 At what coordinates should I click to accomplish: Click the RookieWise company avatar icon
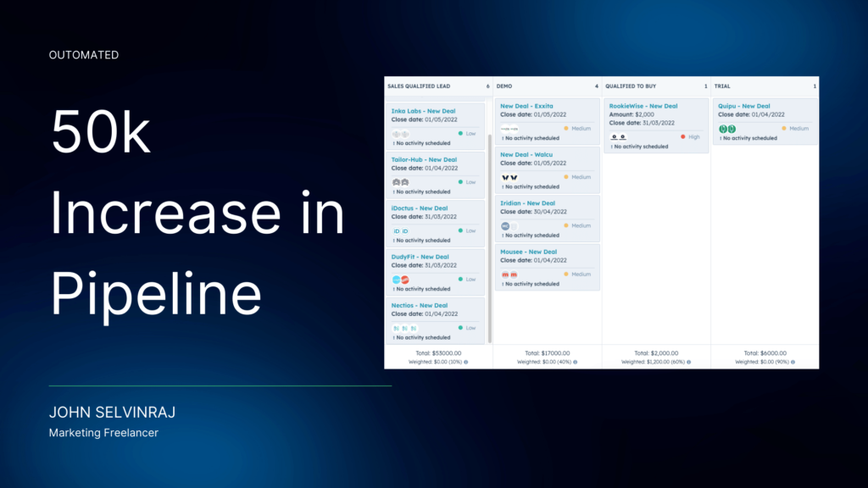[615, 137]
